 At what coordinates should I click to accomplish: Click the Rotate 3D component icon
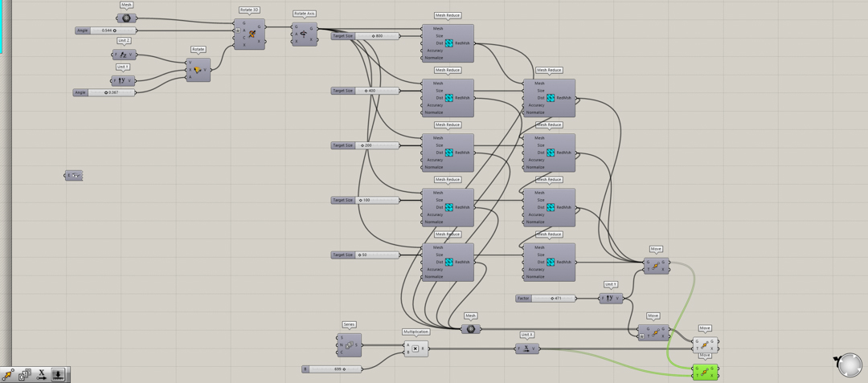[252, 35]
